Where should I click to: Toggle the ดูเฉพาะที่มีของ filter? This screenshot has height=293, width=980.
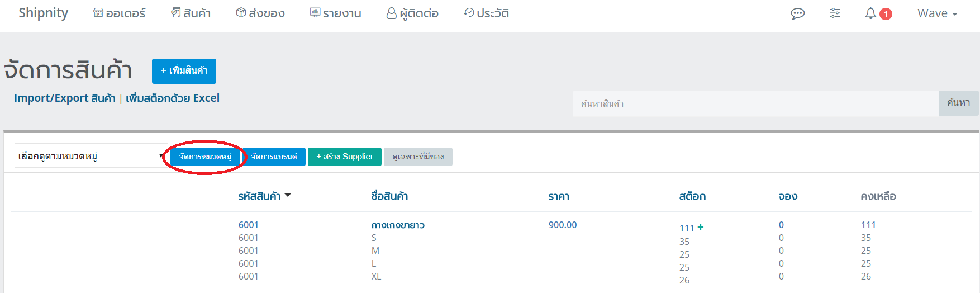[x=418, y=157]
